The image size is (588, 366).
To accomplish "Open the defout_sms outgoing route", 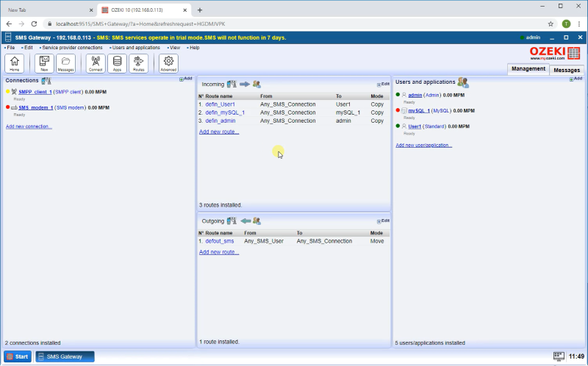I will (x=219, y=241).
